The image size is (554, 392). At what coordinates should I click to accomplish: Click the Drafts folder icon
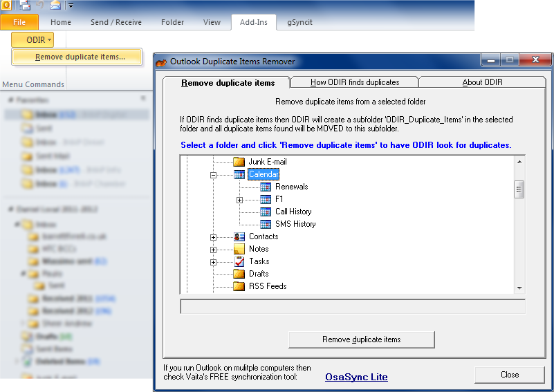[239, 274]
